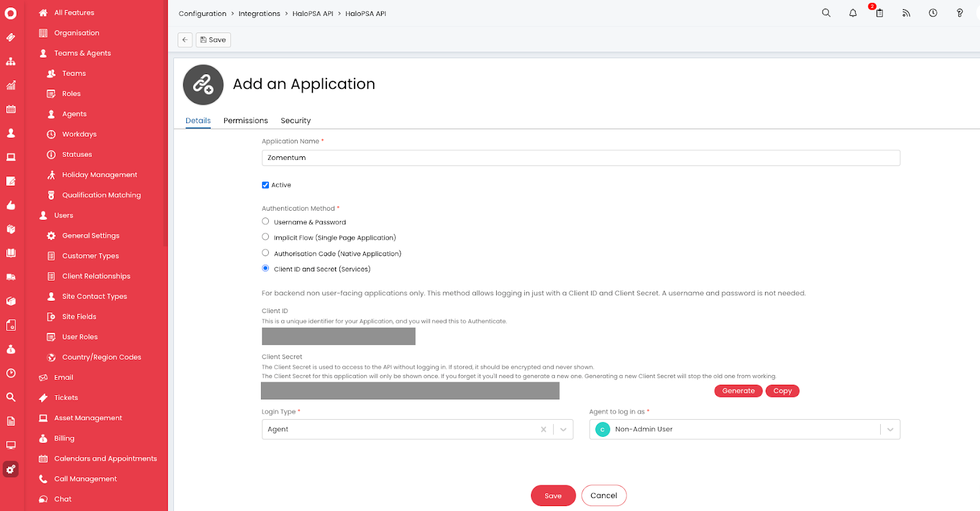
Task: Clear the Login Type Agent selection
Action: 543,430
